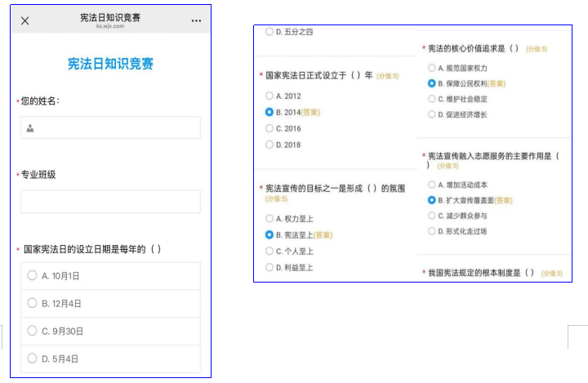Click the 宪法日知识竞赛 blue heading

point(110,64)
